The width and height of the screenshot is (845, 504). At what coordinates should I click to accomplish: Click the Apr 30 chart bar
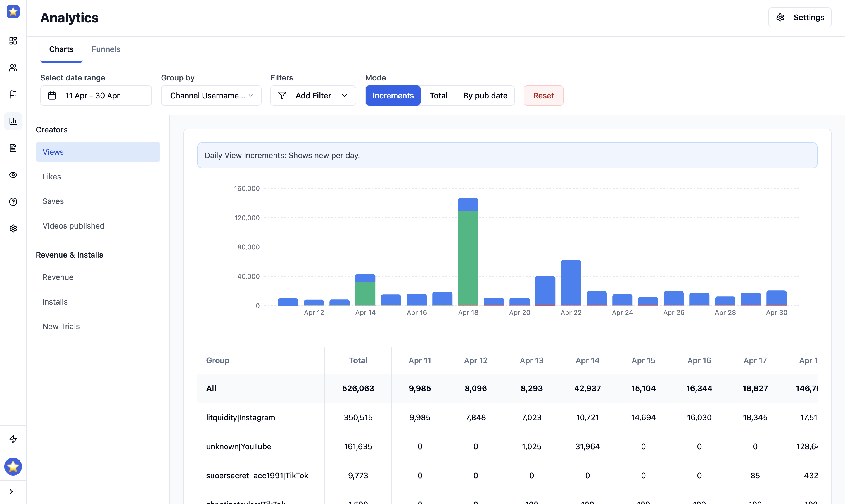(x=776, y=298)
